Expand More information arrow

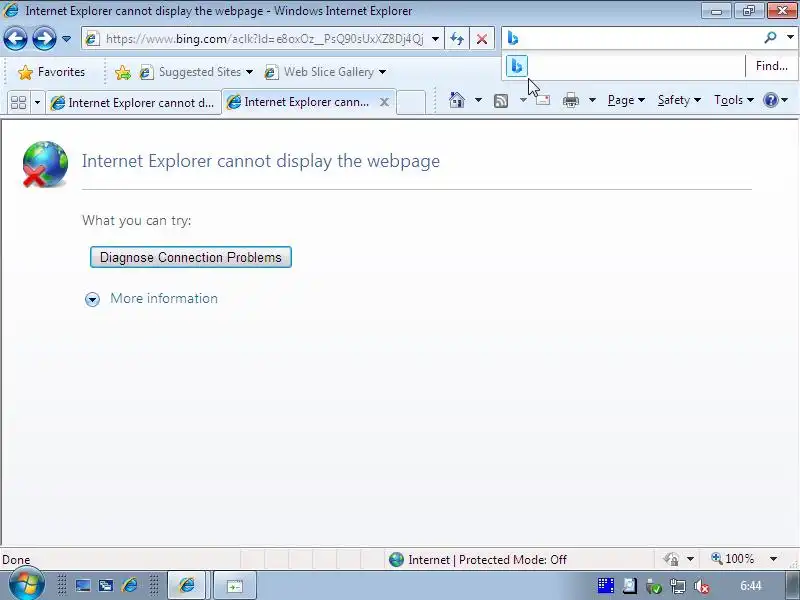[x=92, y=299]
